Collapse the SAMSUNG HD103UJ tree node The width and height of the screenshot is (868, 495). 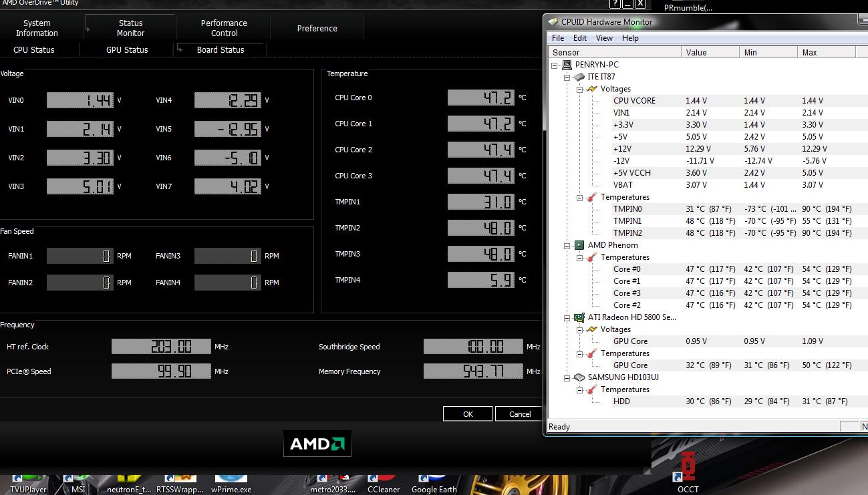[567, 378]
